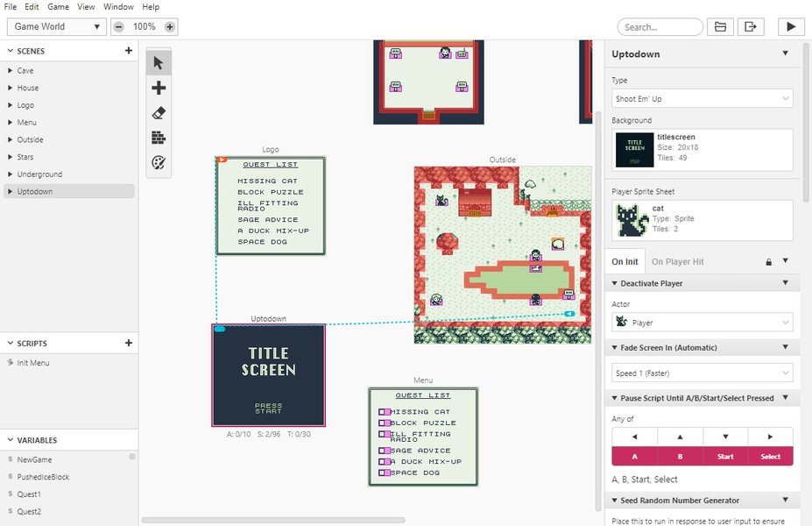
Task: Pick the Eraser tool
Action: coord(159,113)
